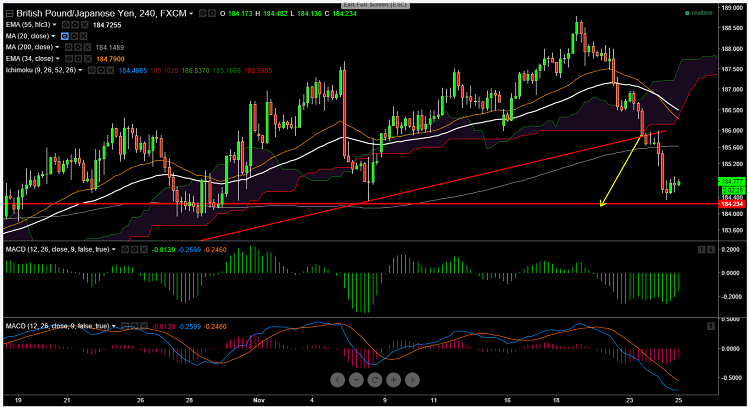Click the realtime status indicator
This screenshot has width=748, height=407.
699,13
